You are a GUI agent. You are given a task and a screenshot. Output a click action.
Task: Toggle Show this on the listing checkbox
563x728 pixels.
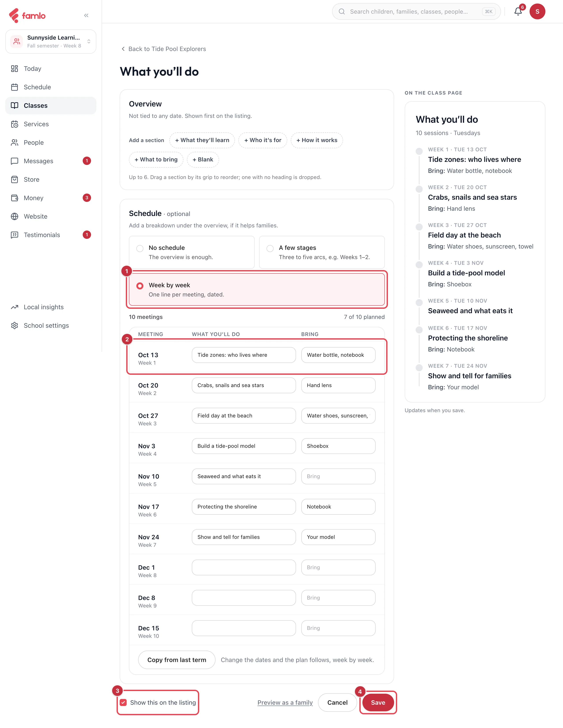[123, 702]
